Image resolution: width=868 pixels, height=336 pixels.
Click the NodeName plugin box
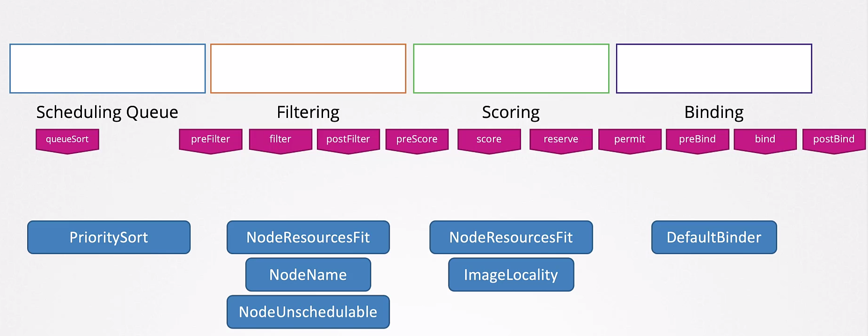click(308, 275)
